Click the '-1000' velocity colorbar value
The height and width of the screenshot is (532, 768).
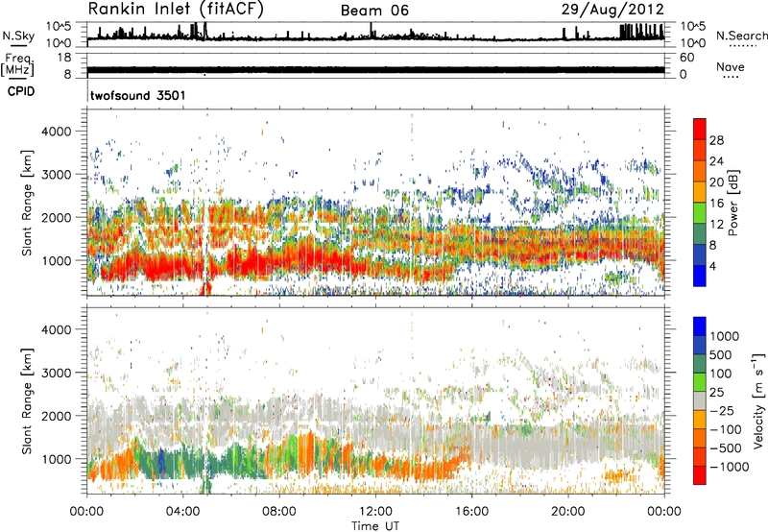pos(729,467)
